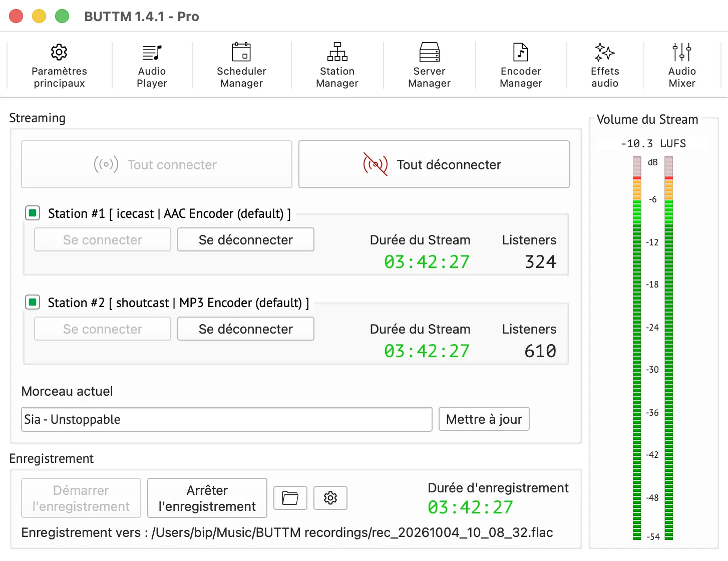
Task: Click the left channel volume meter
Action: tap(637, 348)
